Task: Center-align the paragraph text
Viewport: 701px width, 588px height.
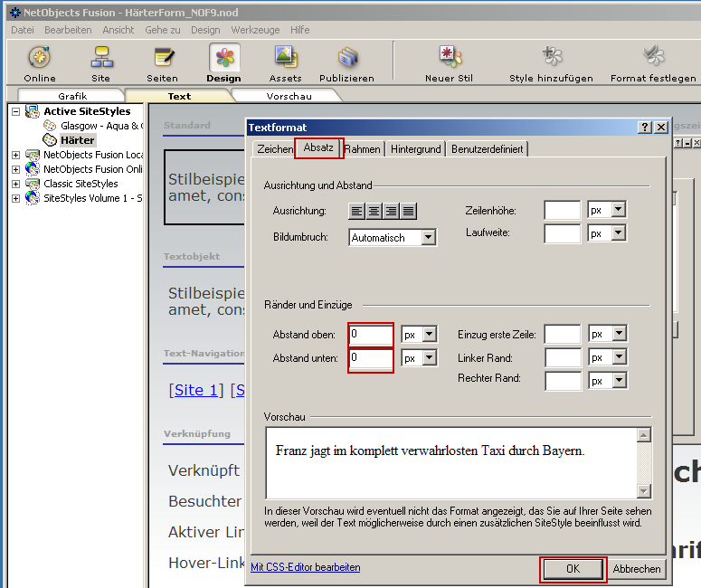Action: [x=374, y=211]
